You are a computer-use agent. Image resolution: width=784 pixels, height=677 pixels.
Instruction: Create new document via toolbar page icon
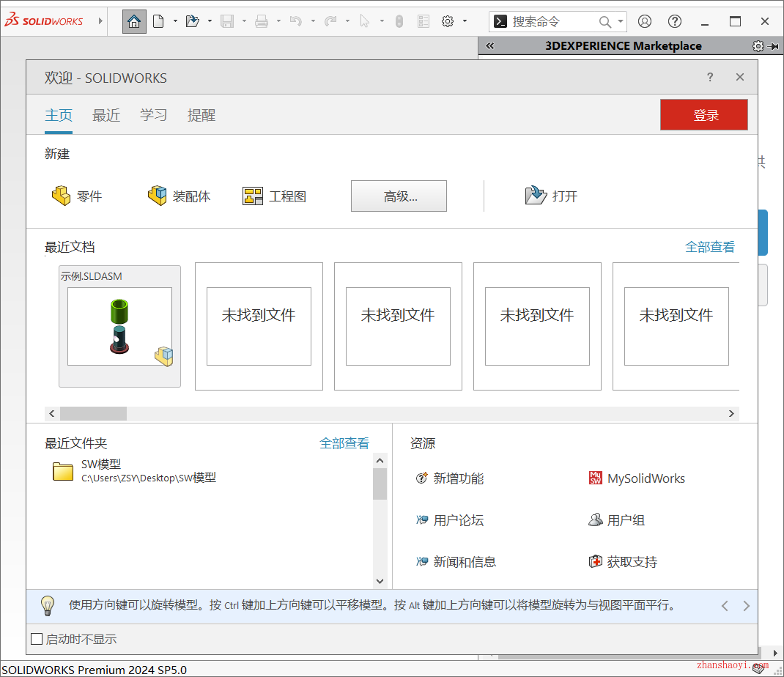click(158, 21)
